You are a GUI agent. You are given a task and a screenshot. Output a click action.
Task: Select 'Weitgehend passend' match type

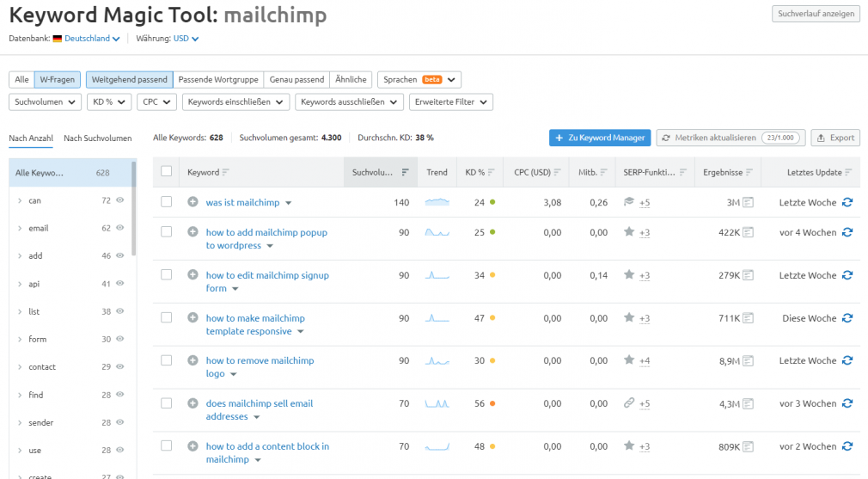pyautogui.click(x=130, y=80)
